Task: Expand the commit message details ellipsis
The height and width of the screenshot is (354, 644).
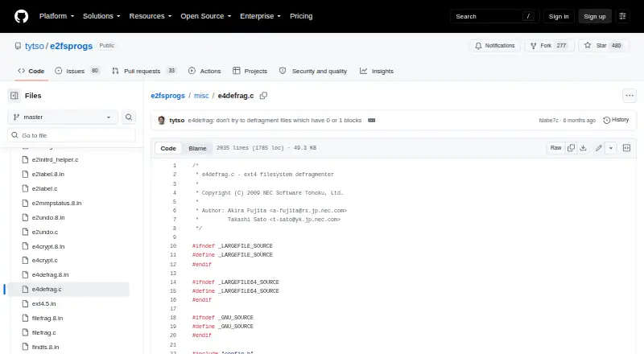Action: tap(372, 121)
